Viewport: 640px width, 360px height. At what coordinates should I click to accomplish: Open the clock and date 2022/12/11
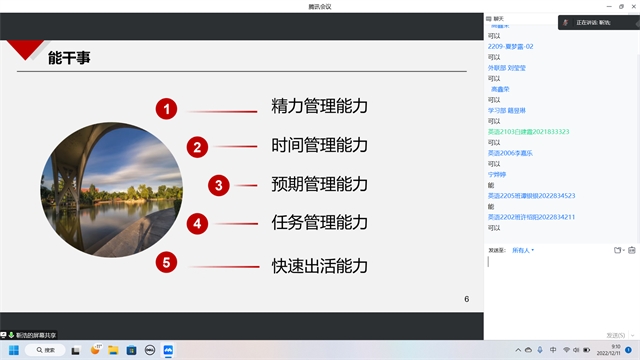609,350
